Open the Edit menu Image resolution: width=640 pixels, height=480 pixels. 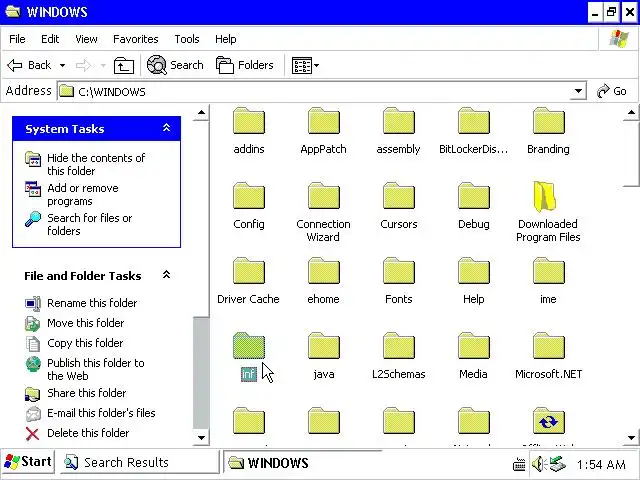(x=50, y=39)
